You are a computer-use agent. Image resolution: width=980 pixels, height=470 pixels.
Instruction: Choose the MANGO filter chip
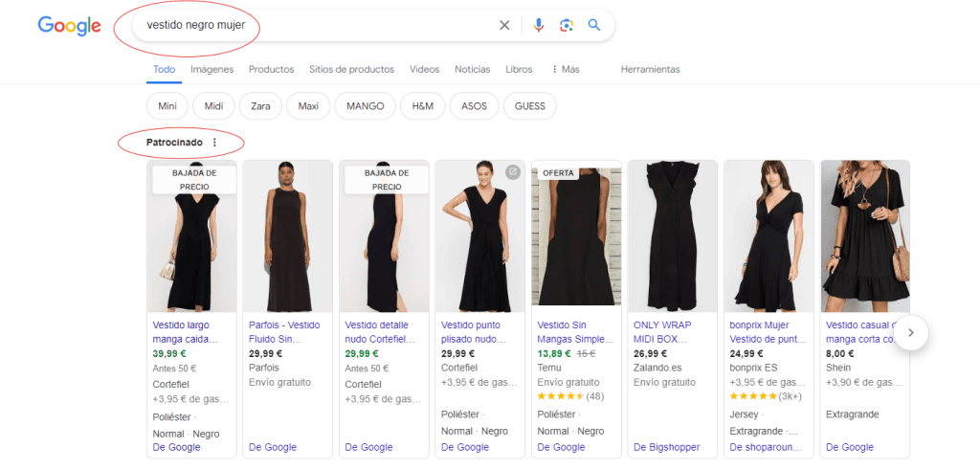[365, 106]
